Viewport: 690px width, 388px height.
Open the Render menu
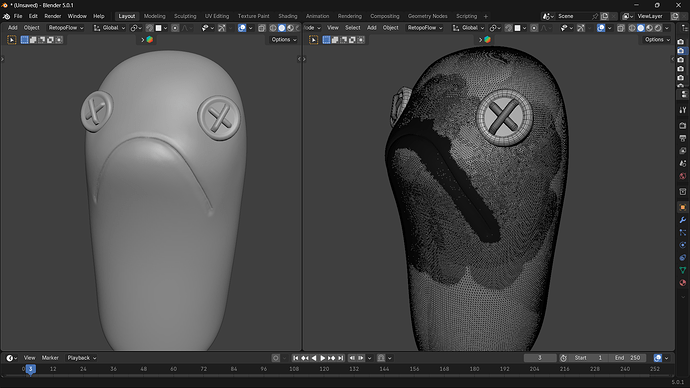(x=53, y=16)
